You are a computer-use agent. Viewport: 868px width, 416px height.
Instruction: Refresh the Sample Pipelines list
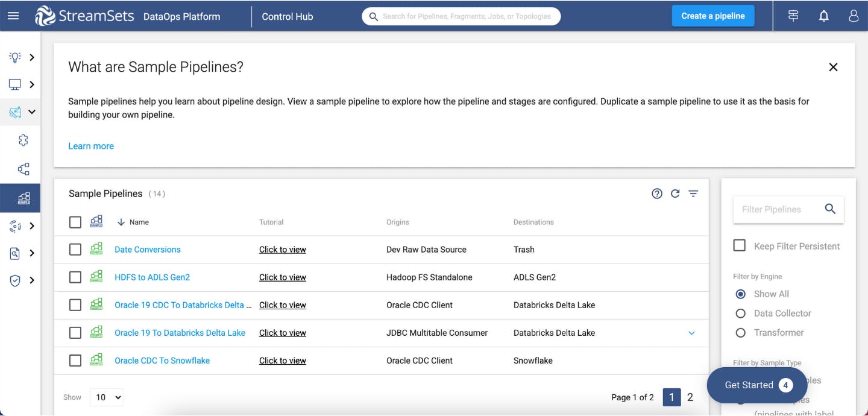pyautogui.click(x=675, y=194)
